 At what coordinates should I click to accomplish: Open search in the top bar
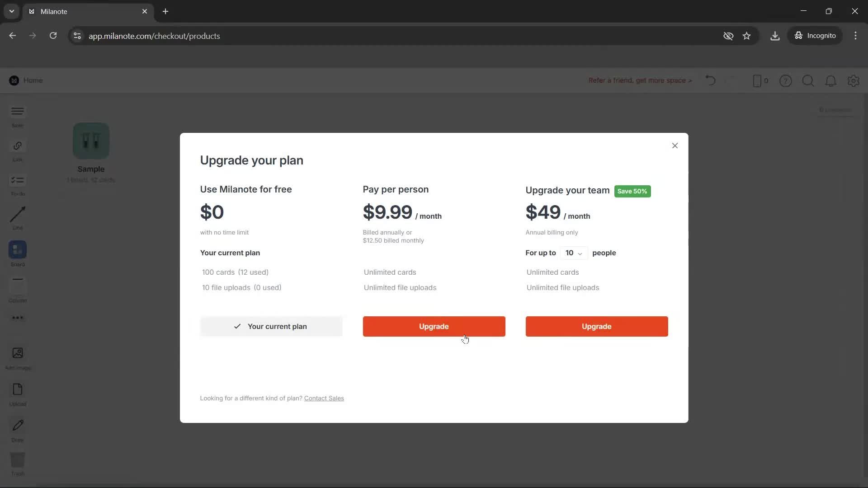[808, 80]
